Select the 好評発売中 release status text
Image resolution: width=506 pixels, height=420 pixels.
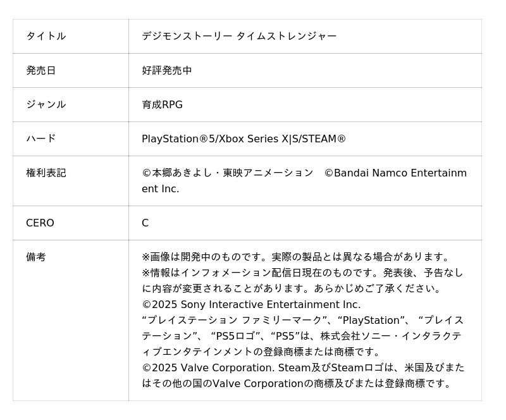tap(166, 70)
